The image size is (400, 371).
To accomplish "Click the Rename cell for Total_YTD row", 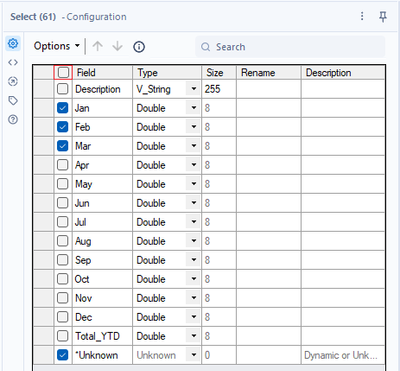I will 269,336.
